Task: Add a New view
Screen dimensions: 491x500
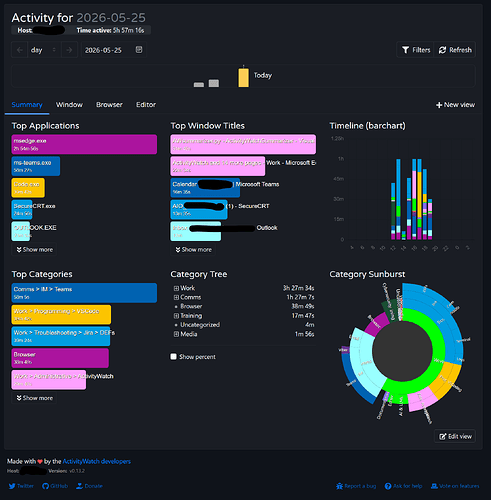Action: [x=455, y=105]
